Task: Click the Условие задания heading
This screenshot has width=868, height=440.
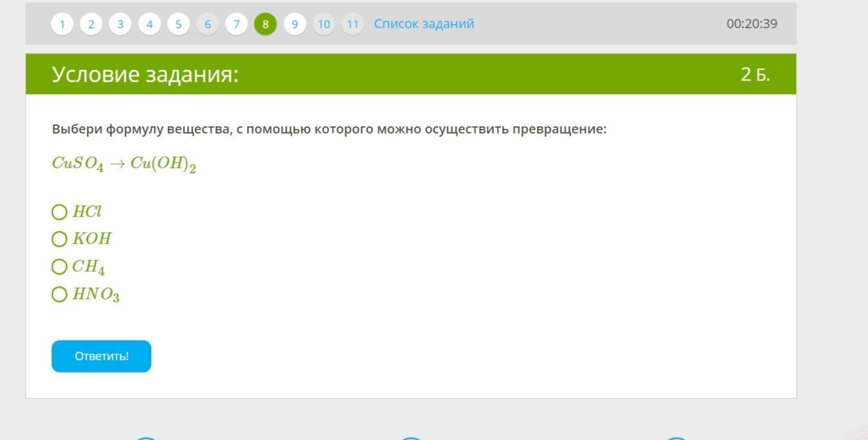Action: (145, 75)
